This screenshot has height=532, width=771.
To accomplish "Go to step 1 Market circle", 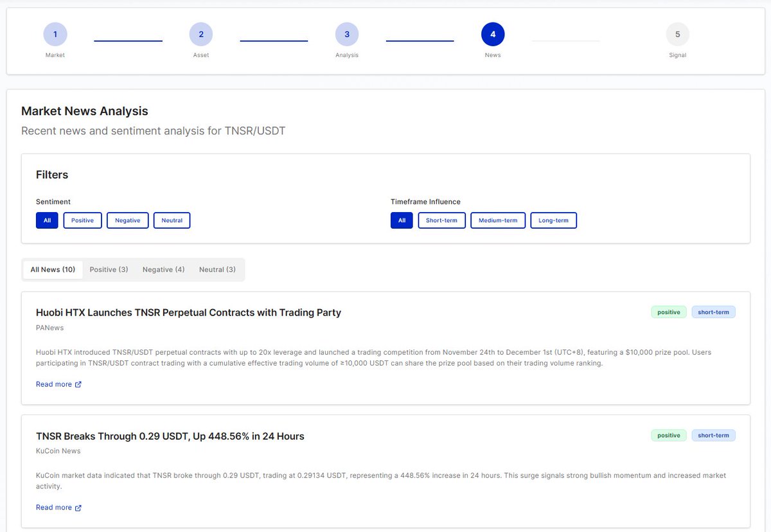I will (x=55, y=35).
